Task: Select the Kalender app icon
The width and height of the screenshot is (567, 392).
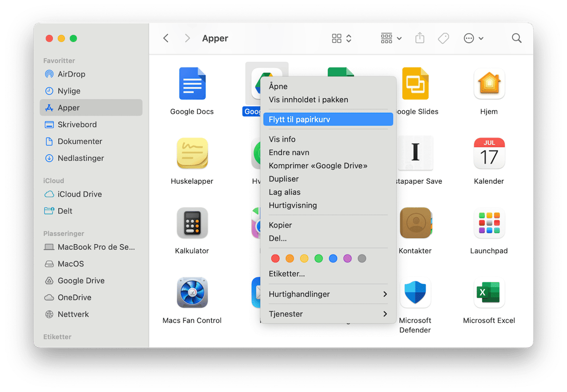Action: pos(489,153)
